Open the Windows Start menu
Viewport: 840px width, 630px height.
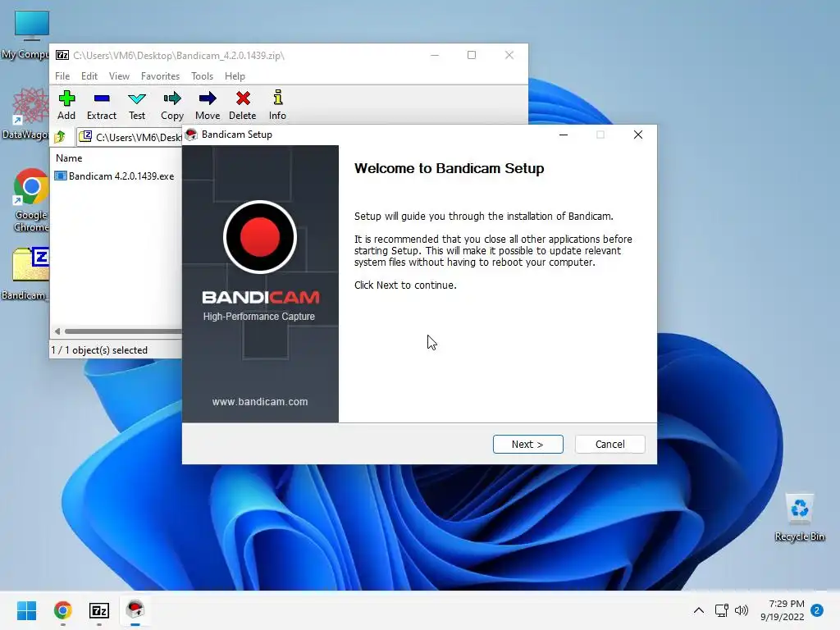(x=26, y=610)
